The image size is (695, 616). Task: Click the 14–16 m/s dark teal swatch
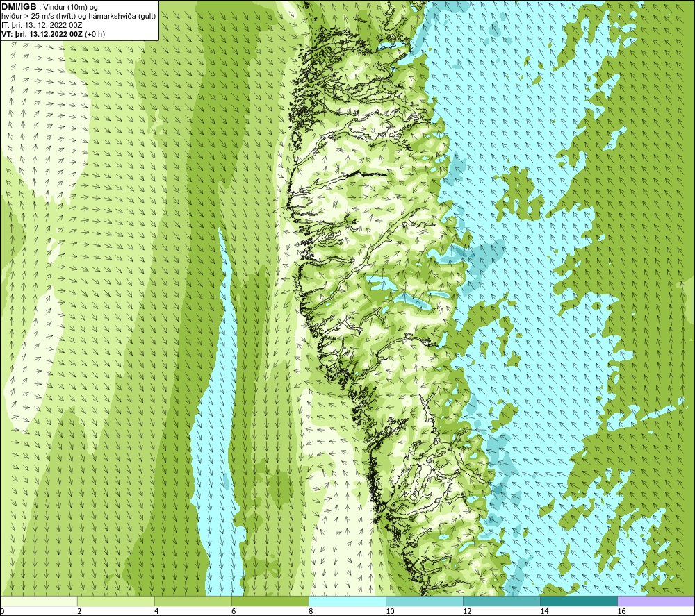coord(579,601)
